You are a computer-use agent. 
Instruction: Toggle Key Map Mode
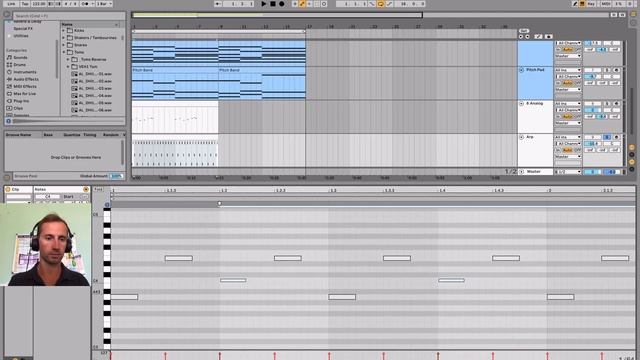pos(591,4)
